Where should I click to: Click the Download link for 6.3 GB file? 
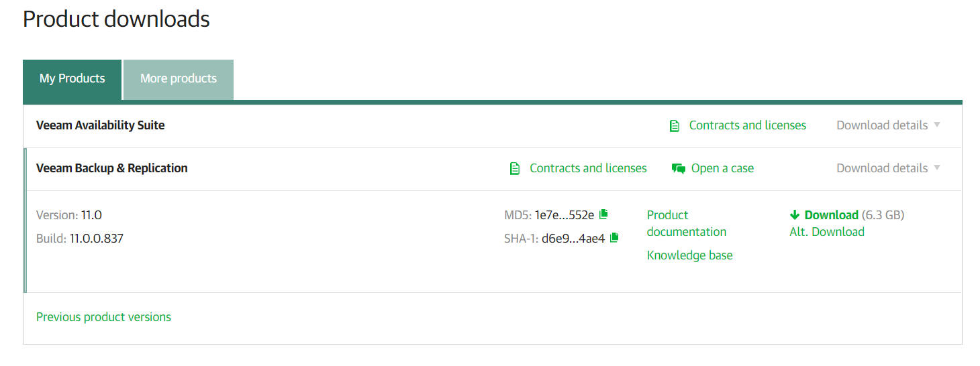[x=831, y=215]
